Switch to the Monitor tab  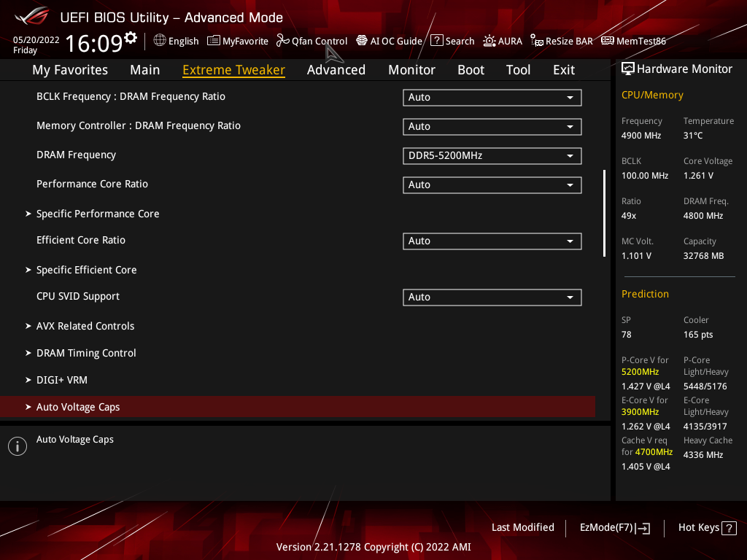[411, 70]
